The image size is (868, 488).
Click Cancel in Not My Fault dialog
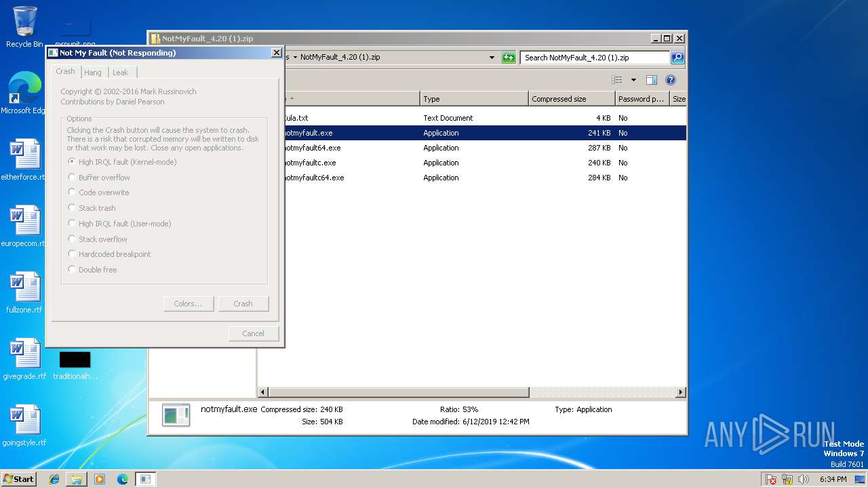(x=254, y=333)
